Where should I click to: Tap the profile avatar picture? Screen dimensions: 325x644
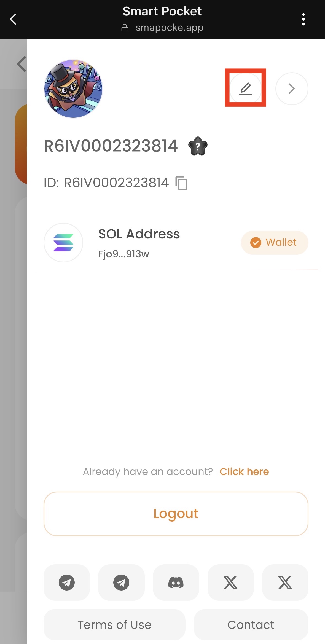click(73, 88)
